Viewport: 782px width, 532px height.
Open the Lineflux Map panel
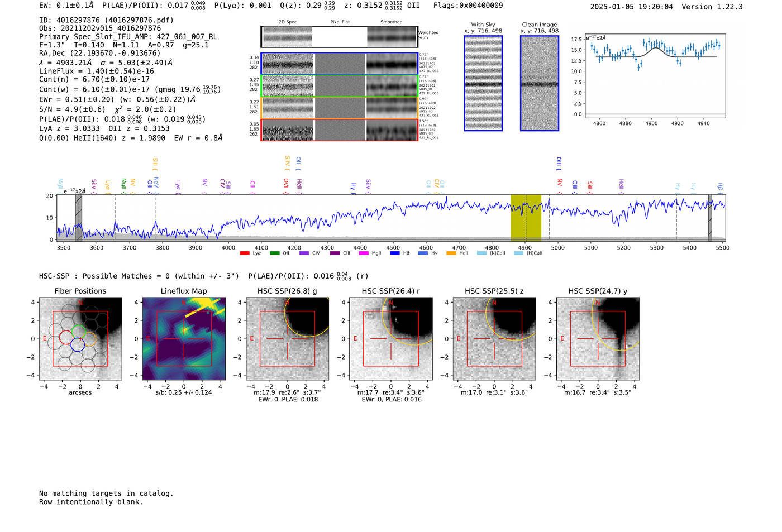coord(184,339)
